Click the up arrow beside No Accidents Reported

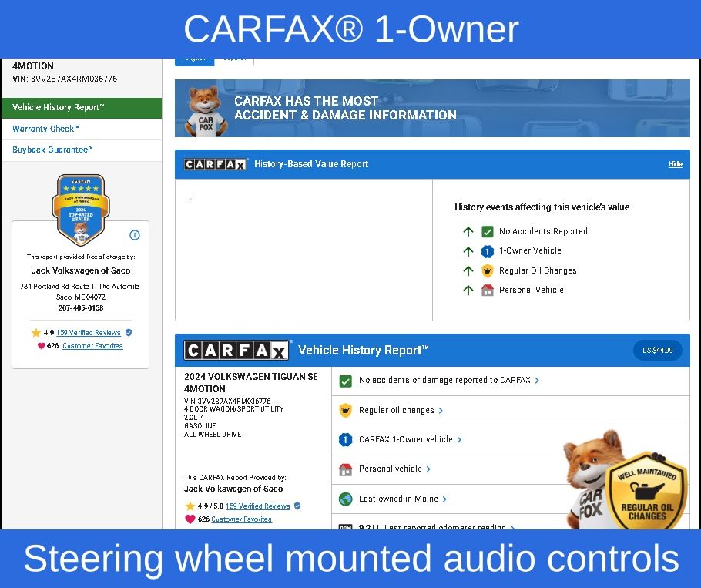(x=468, y=232)
